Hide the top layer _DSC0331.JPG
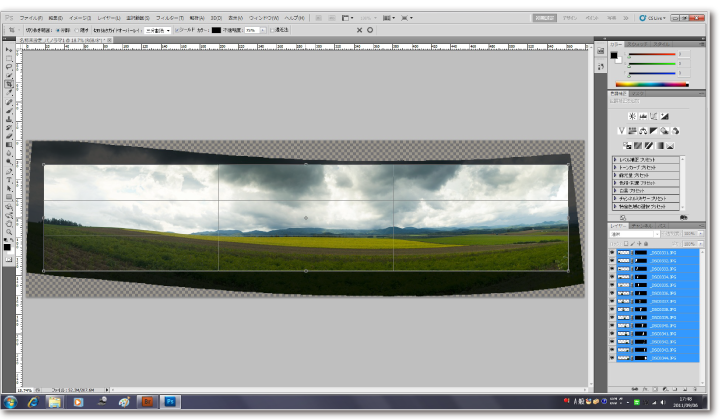 coord(612,254)
